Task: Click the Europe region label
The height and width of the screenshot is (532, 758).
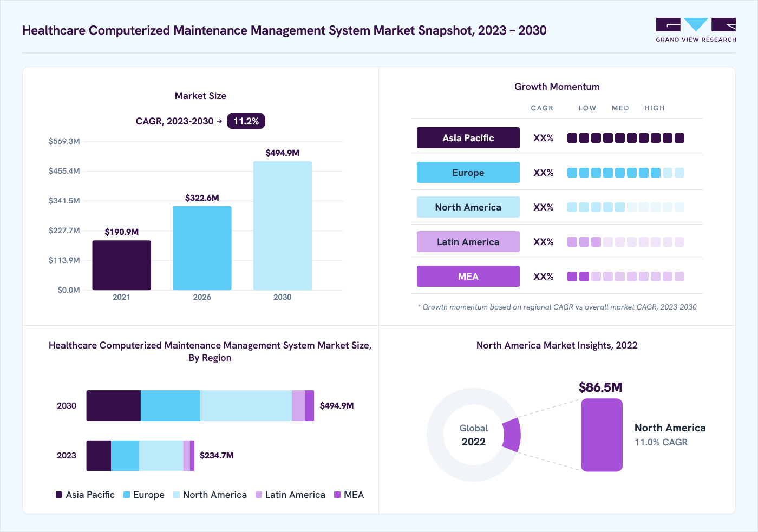Action: [468, 173]
